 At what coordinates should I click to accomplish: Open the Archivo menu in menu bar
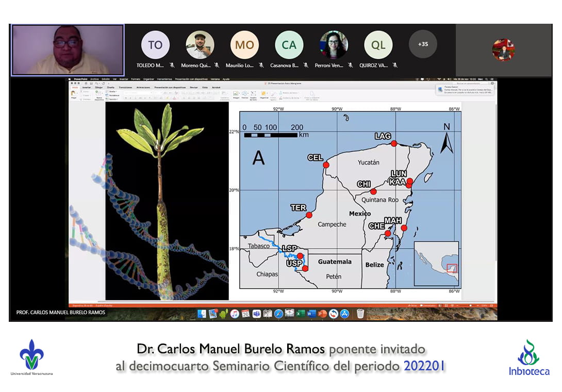click(x=94, y=79)
